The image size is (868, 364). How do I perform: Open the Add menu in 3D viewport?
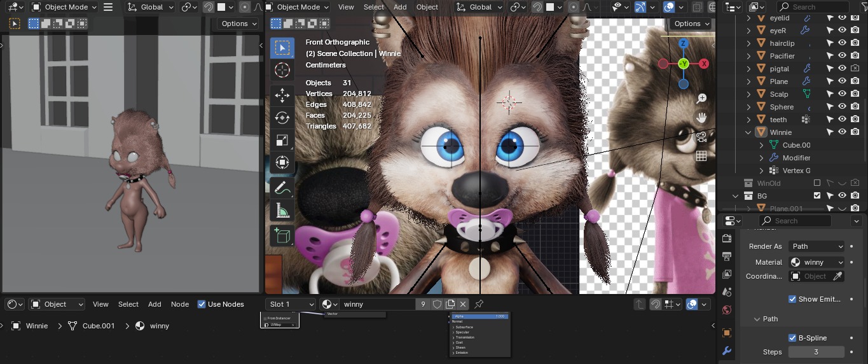[400, 7]
